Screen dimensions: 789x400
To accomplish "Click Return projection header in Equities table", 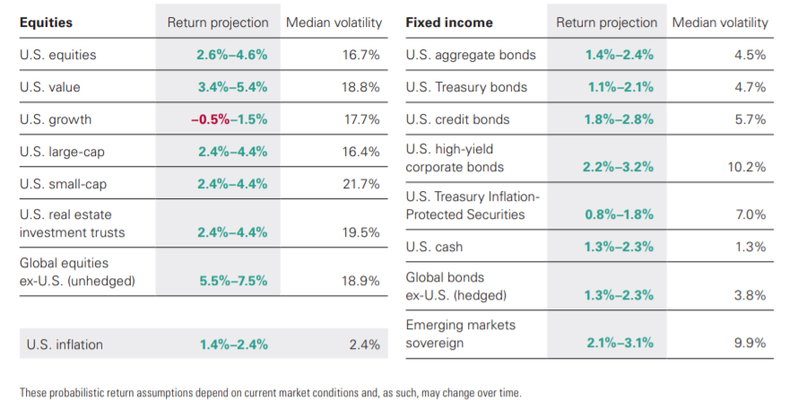I will click(218, 23).
